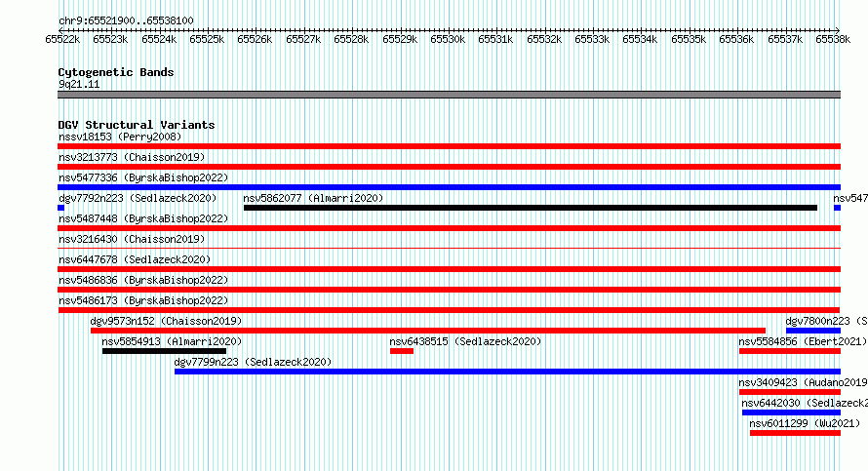Open nsv5862077 (Almarri2020) label

tap(313, 198)
